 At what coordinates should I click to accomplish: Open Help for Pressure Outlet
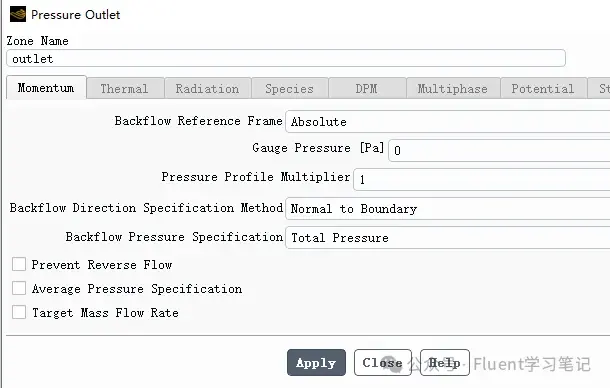coord(445,362)
